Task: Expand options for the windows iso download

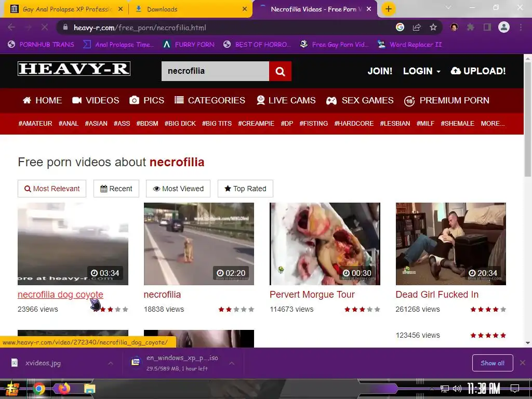Action: click(232, 363)
